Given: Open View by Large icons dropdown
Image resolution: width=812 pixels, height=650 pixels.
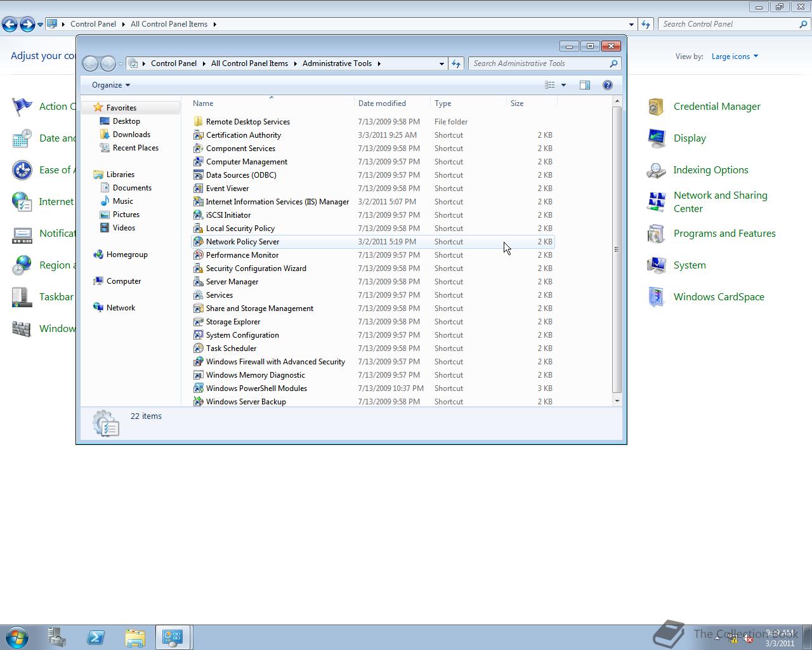Looking at the screenshot, I should pyautogui.click(x=735, y=56).
